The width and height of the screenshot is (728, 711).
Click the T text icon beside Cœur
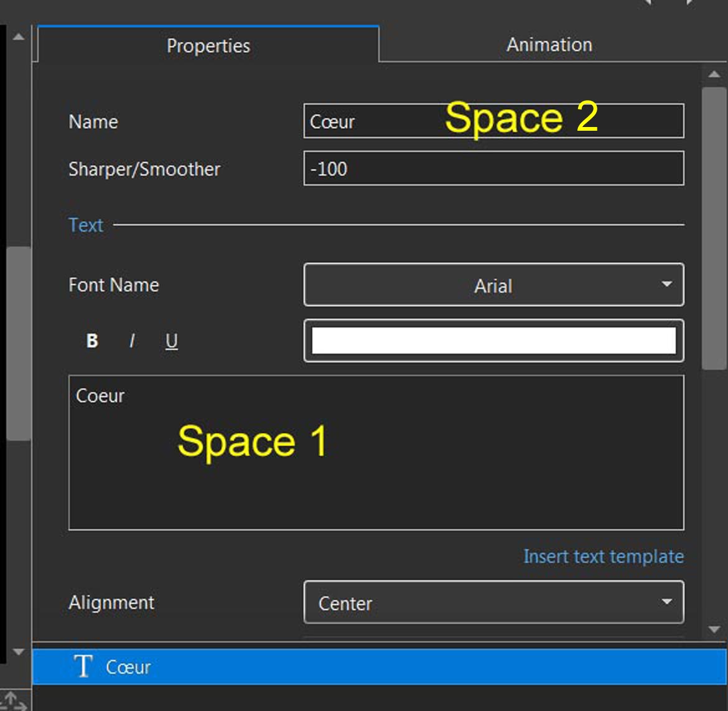coord(83,666)
